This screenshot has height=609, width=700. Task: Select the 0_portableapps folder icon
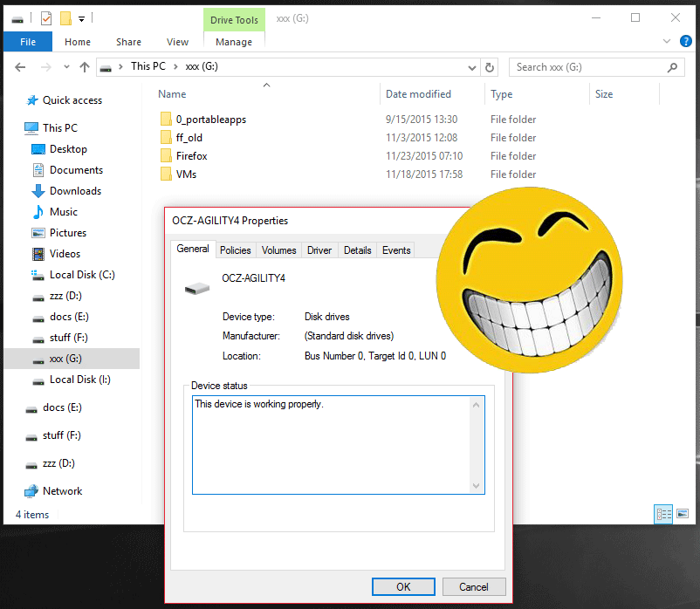(x=166, y=120)
